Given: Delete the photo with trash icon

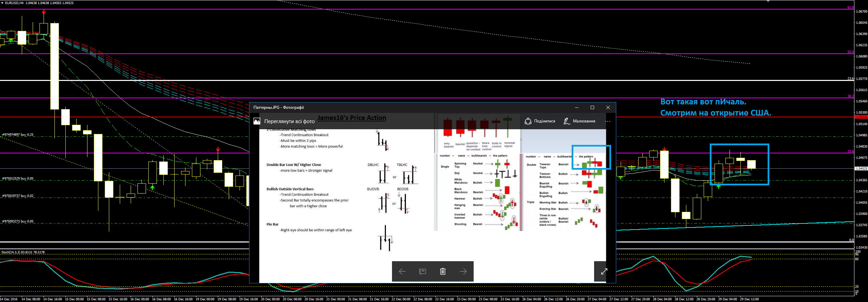Looking at the screenshot, I should tap(443, 271).
